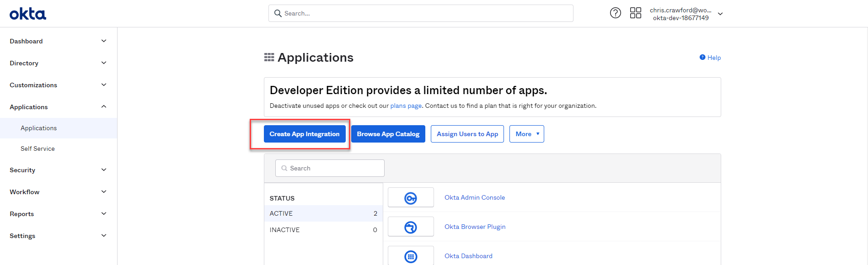Viewport: 868px width, 265px height.
Task: Open the Okta Browser Plugin link
Action: coord(475,227)
